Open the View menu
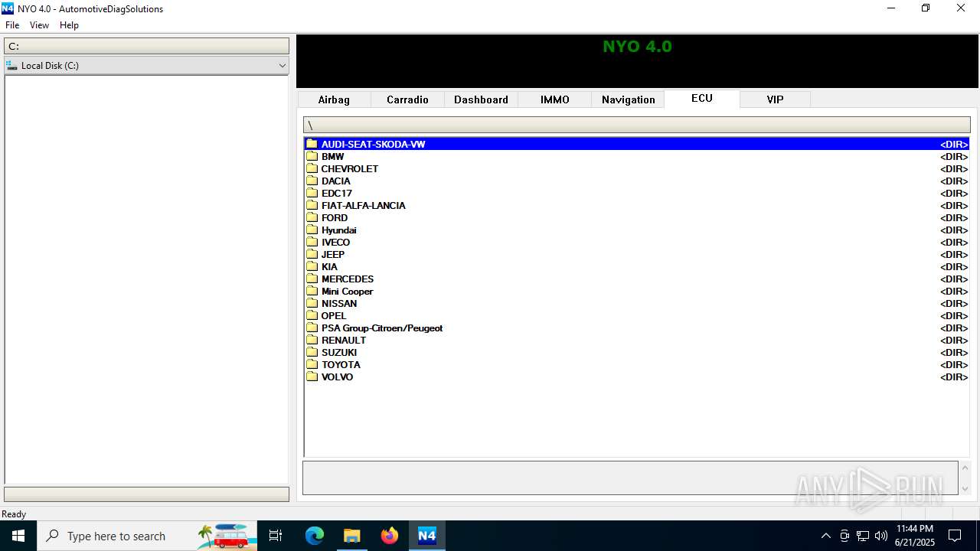This screenshot has width=980, height=551. tap(39, 25)
